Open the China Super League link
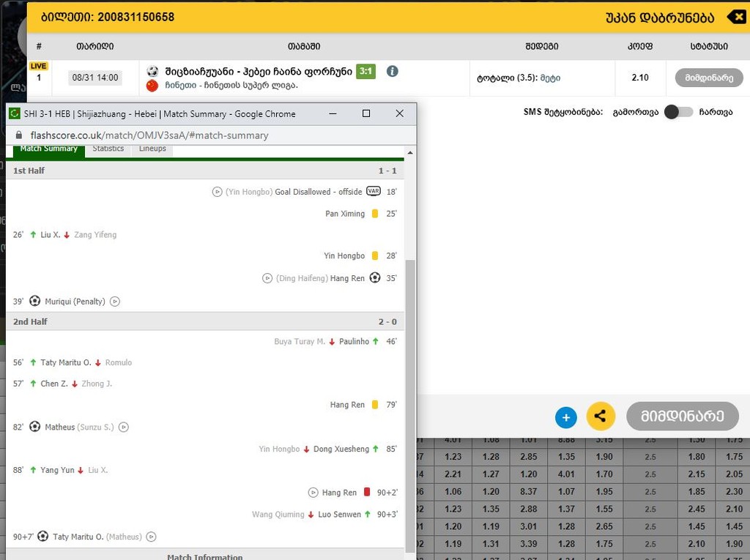 click(x=231, y=85)
